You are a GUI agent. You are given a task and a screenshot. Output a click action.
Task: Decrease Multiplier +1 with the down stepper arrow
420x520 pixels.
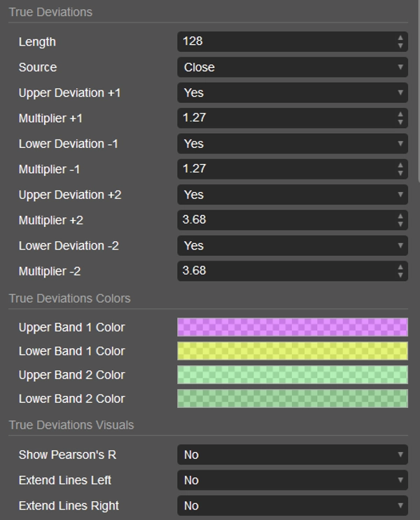pos(400,122)
